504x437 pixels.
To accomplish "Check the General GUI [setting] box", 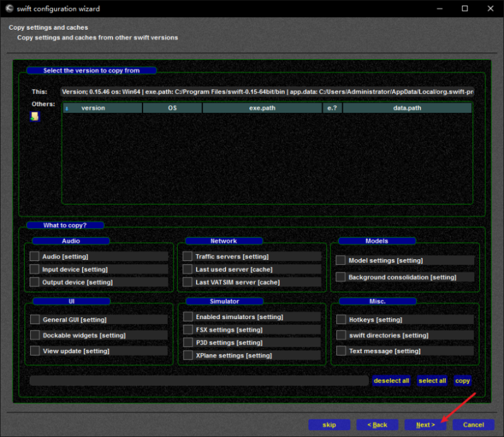I will tap(35, 320).
